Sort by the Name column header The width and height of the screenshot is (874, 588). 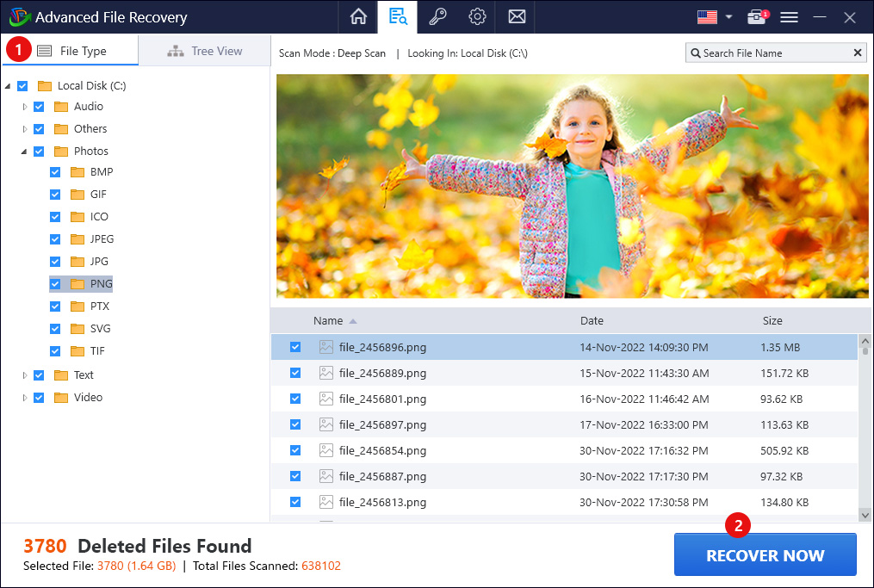(x=328, y=320)
